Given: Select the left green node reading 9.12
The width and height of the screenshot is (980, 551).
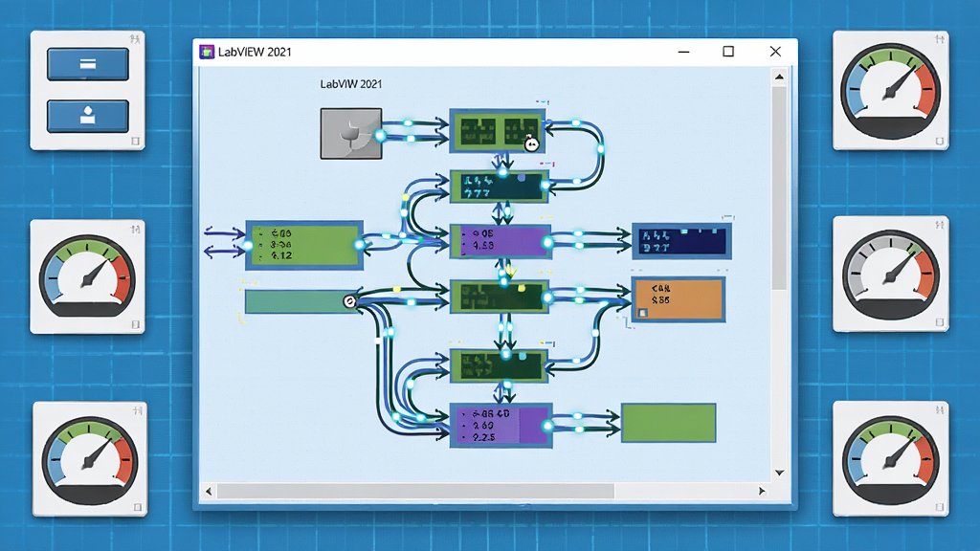Looking at the screenshot, I should tap(304, 245).
